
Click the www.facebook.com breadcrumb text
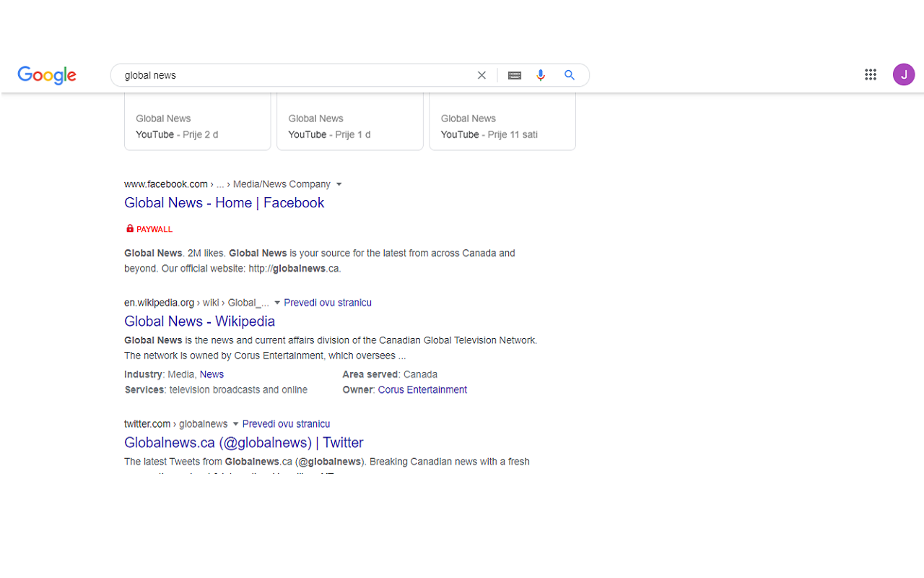166,184
